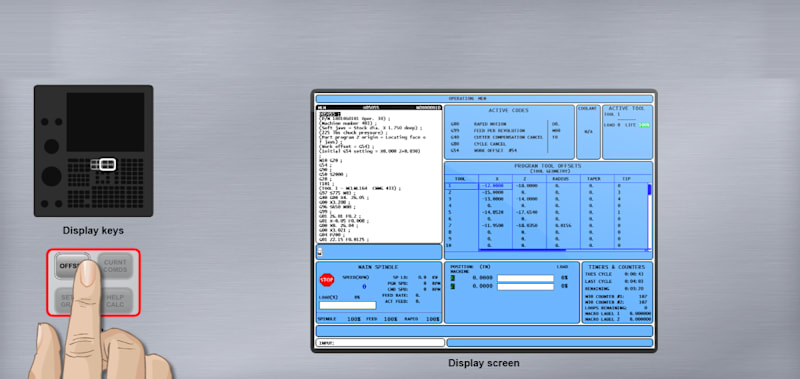
Task: Click the first axis load bar in POSITION
Action: [x=526, y=279]
